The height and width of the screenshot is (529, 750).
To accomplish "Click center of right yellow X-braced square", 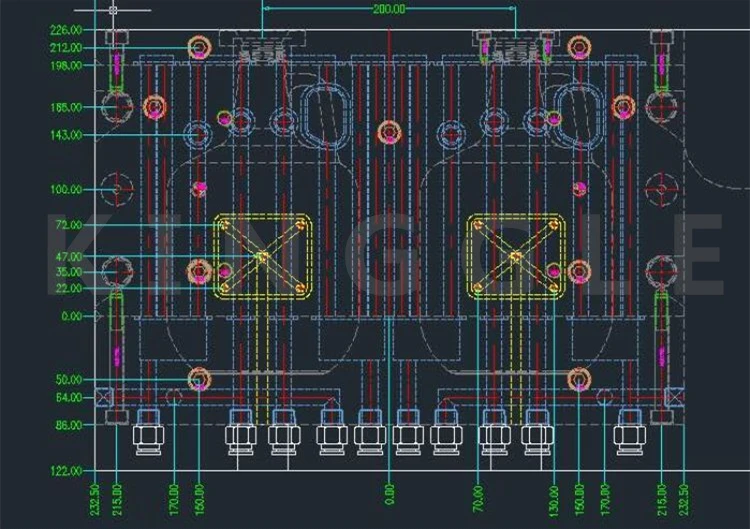I will [516, 257].
